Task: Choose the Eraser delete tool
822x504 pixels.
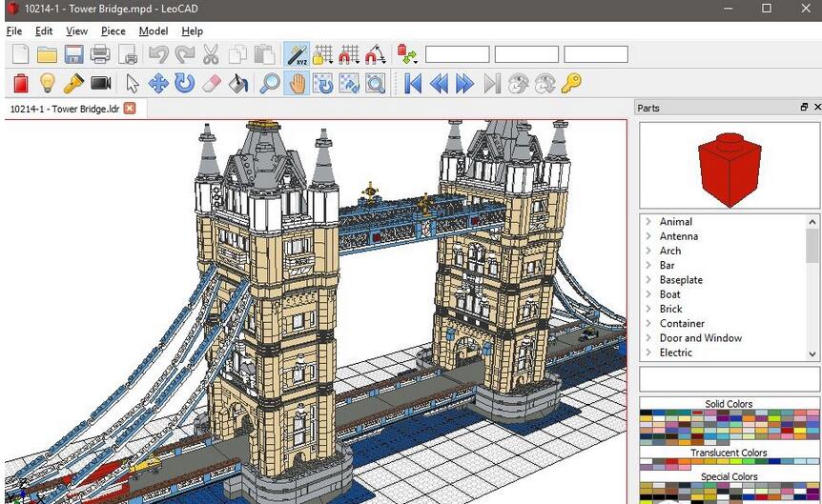Action: (212, 84)
